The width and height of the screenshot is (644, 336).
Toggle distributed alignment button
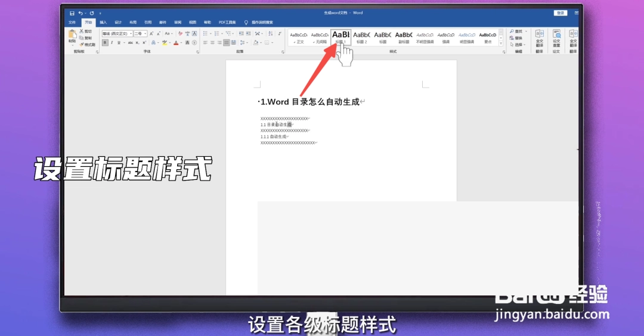click(x=233, y=43)
